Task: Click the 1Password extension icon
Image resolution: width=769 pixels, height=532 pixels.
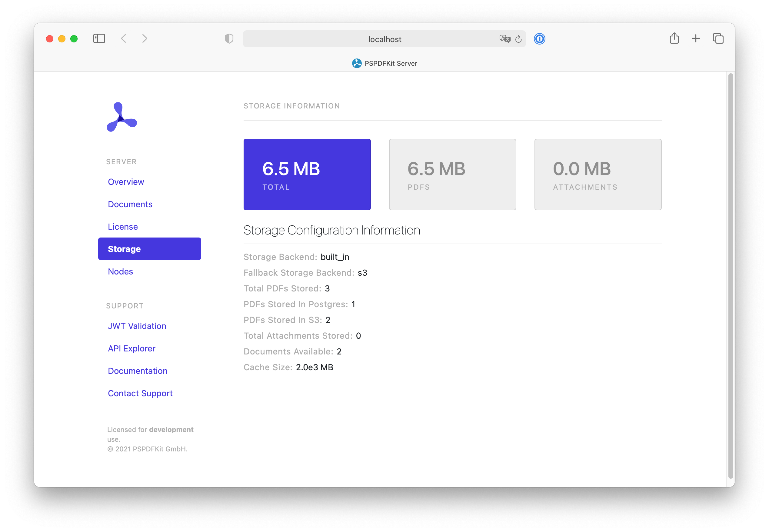Action: click(539, 39)
